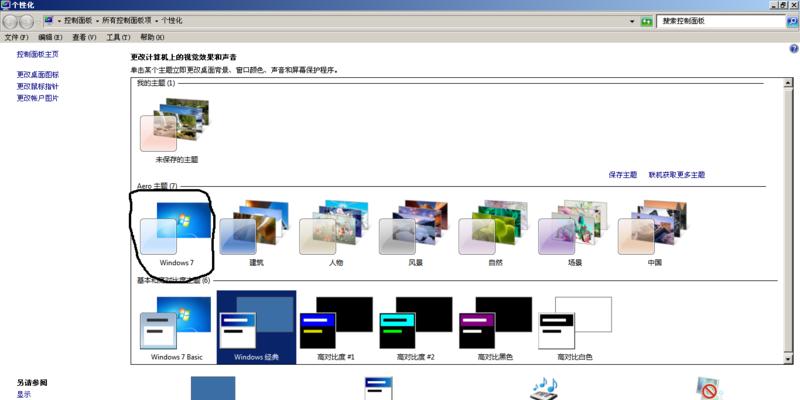Click theme list scrollbar up arrow
The width and height of the screenshot is (800, 400).
(788, 83)
